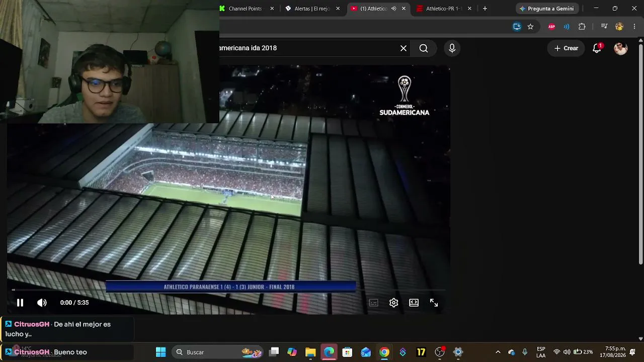644x362 pixels.
Task: Open OBS Studio from the taskbar
Action: 440,352
